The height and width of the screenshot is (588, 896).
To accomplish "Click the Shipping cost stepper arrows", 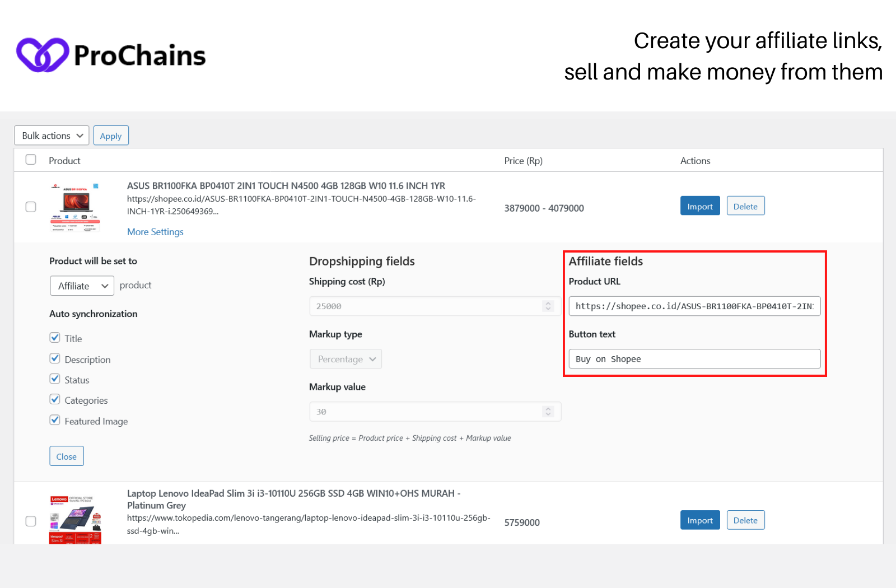I will click(548, 306).
